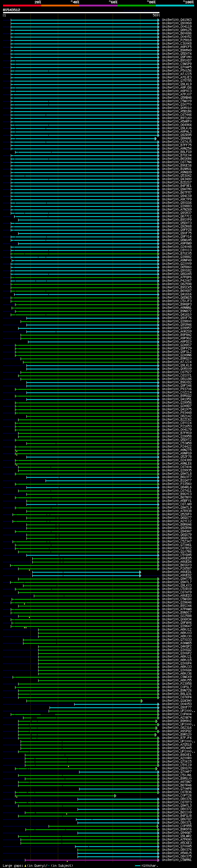Select hit label UniRef100_B9HM49
Screen dimensions: 197x868
[x=176, y=50]
